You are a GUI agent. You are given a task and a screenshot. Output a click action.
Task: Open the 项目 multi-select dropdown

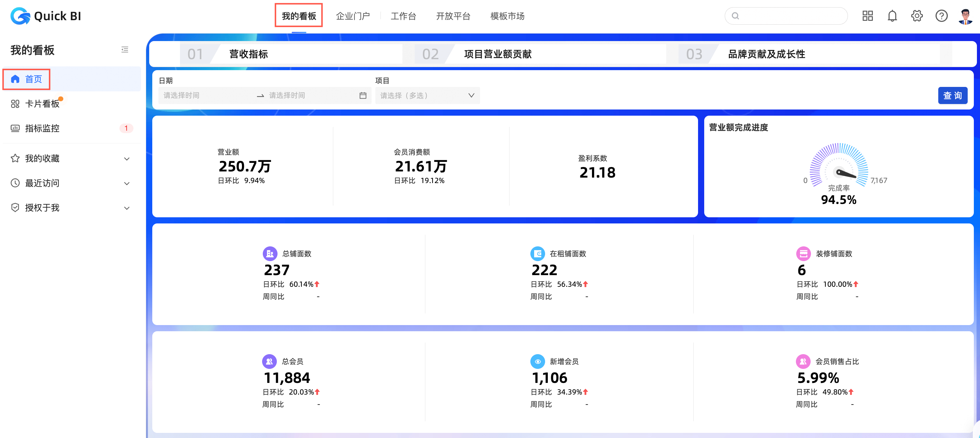click(427, 95)
